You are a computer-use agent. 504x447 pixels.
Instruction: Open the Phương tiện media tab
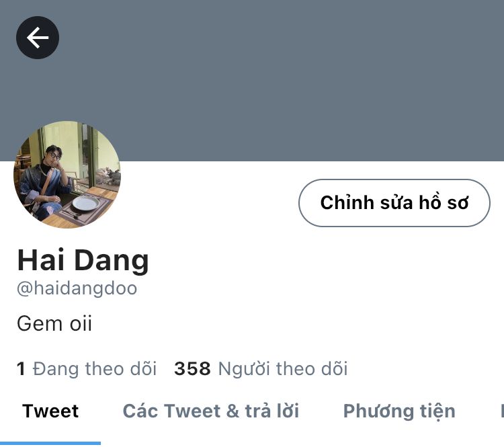[x=399, y=412]
